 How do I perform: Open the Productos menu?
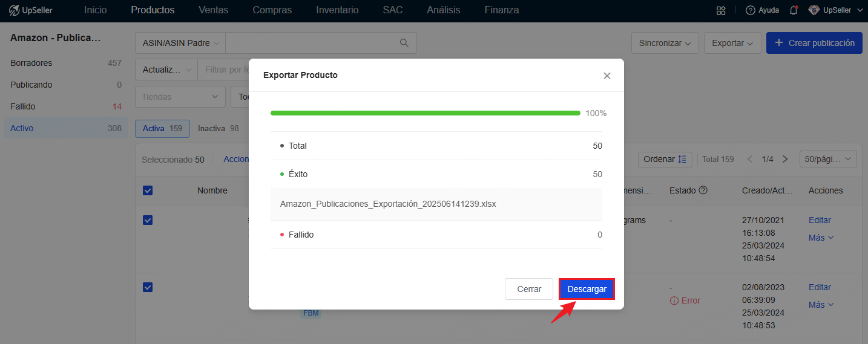(x=153, y=10)
